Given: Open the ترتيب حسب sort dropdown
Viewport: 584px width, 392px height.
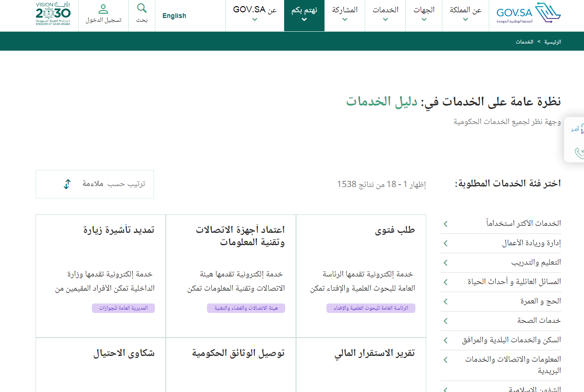Looking at the screenshot, I should click(x=95, y=184).
